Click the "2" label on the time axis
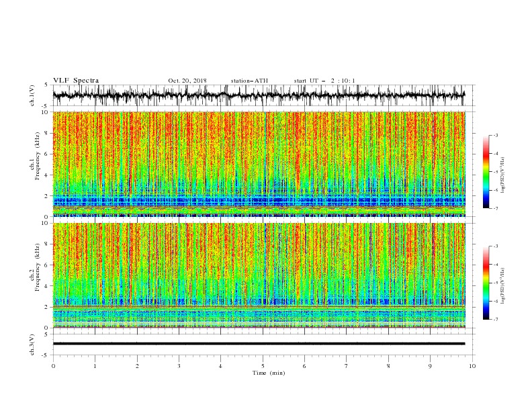 pyautogui.click(x=137, y=366)
